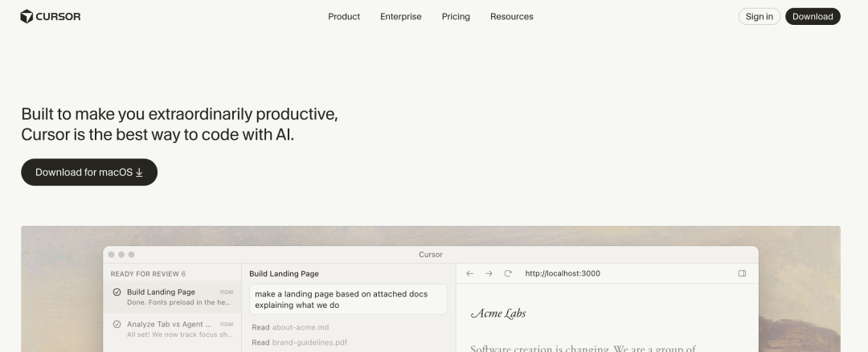Screen dimensions: 868x352
Task: Click the READY FOR REVIEW 6 header
Action: [x=148, y=274]
